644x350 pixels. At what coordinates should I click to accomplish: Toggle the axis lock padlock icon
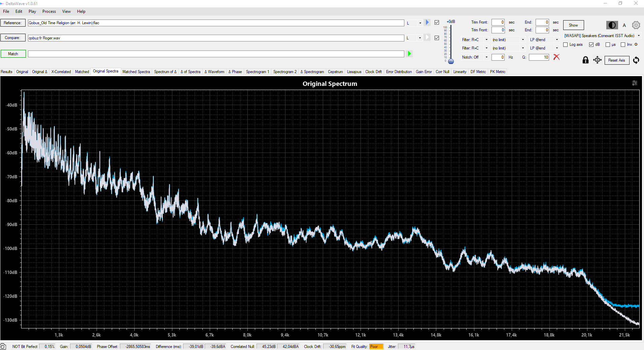tap(585, 60)
